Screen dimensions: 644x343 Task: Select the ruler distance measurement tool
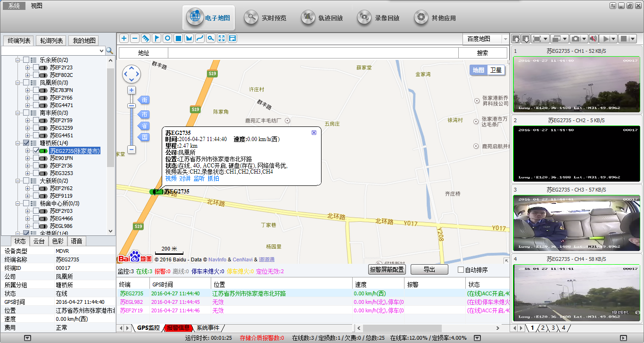[x=146, y=38]
